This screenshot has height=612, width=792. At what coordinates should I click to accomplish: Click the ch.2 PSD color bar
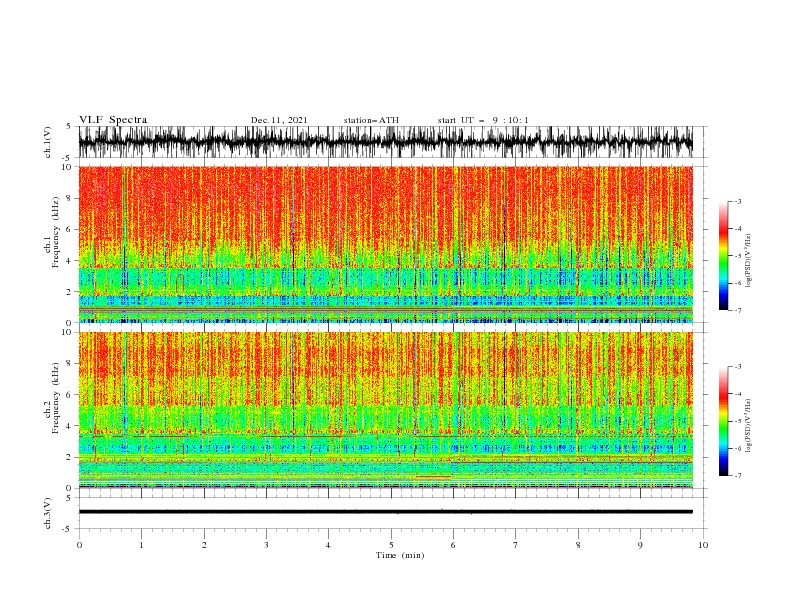(x=723, y=421)
